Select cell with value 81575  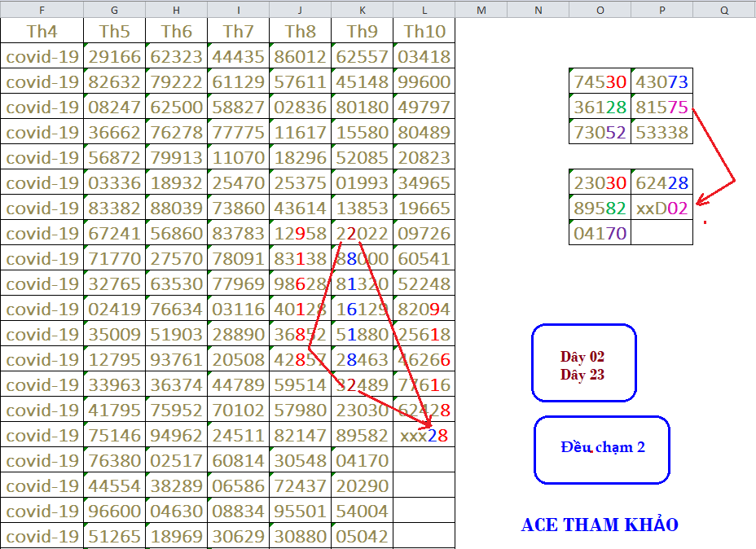(x=661, y=107)
